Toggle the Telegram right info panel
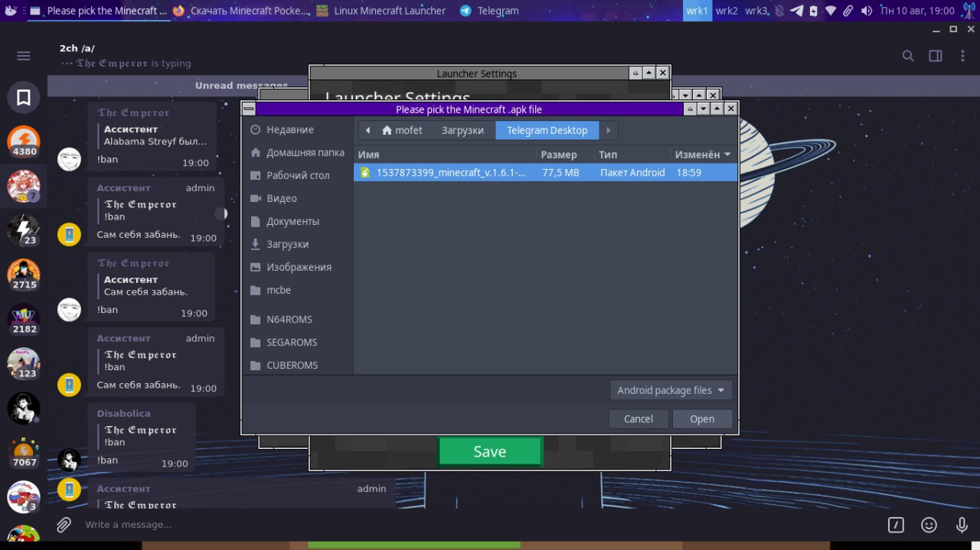980x550 pixels. pyautogui.click(x=936, y=56)
